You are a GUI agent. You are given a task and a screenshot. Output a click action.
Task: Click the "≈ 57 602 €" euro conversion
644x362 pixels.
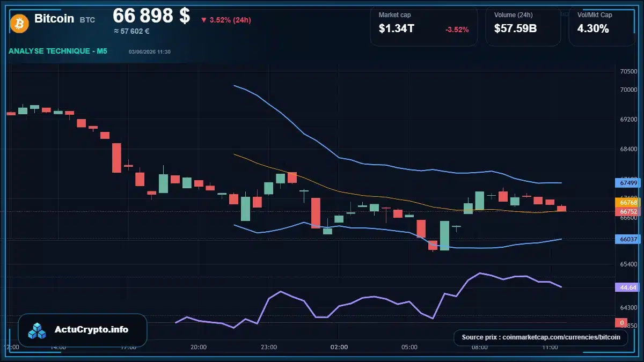point(131,31)
